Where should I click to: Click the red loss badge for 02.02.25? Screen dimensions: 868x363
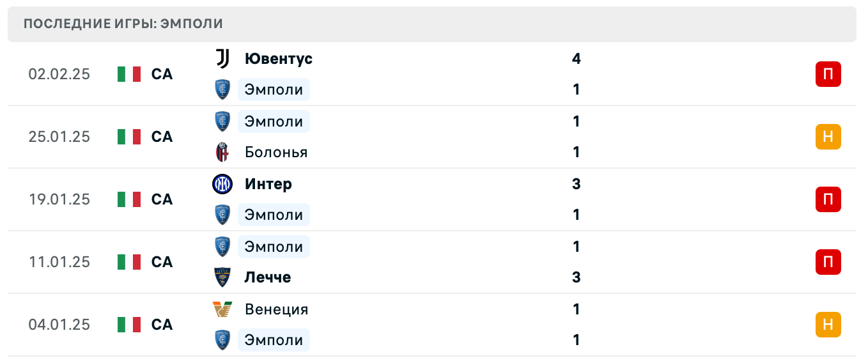(x=828, y=74)
